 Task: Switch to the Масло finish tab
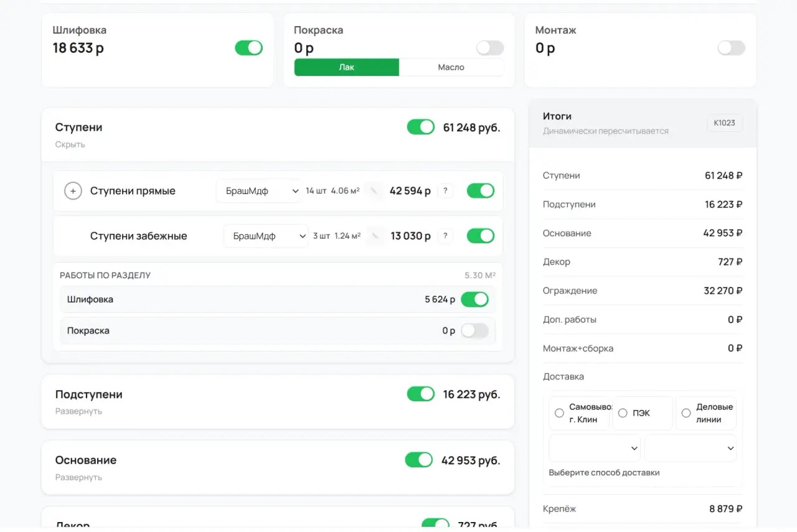click(x=451, y=67)
